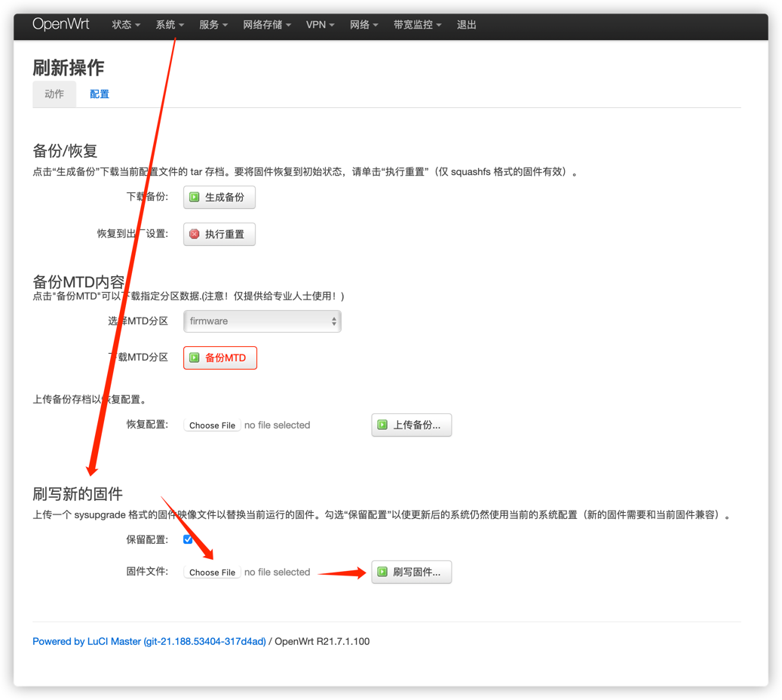Expand the 状态 menu

126,25
